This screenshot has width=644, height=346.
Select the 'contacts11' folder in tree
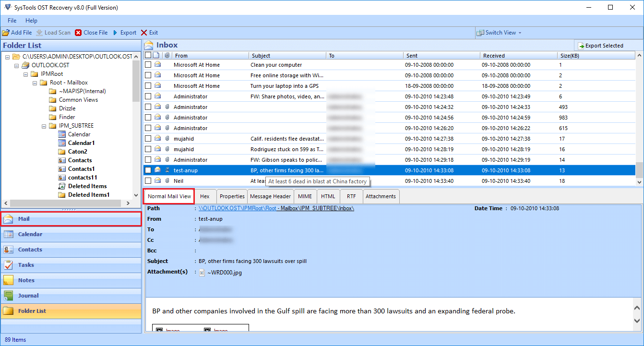(83, 178)
